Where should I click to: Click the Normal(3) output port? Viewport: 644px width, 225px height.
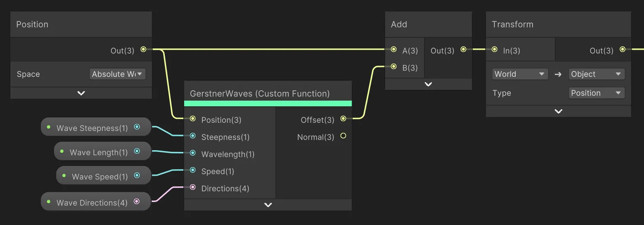tap(343, 135)
